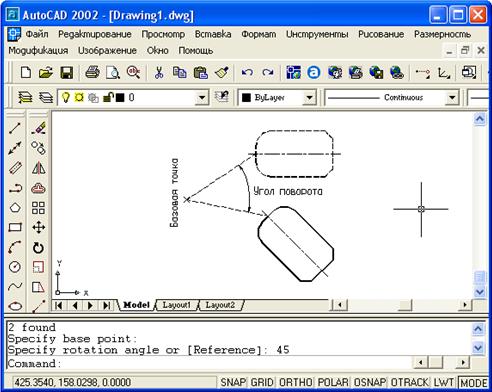This screenshot has width=492, height=392.
Task: Open the Layers manager icon
Action: [x=25, y=98]
